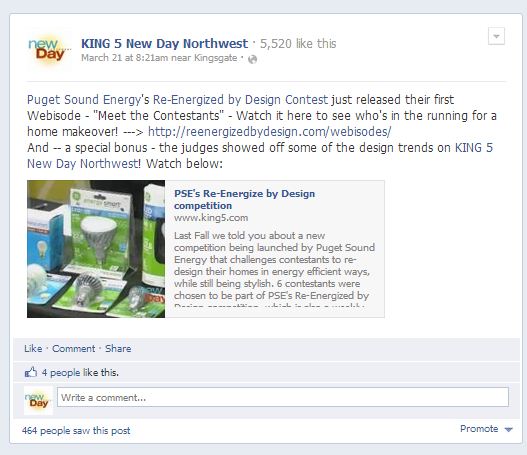Click the New Day avatar beside comment box
This screenshot has height=455, width=527.
(x=38, y=400)
